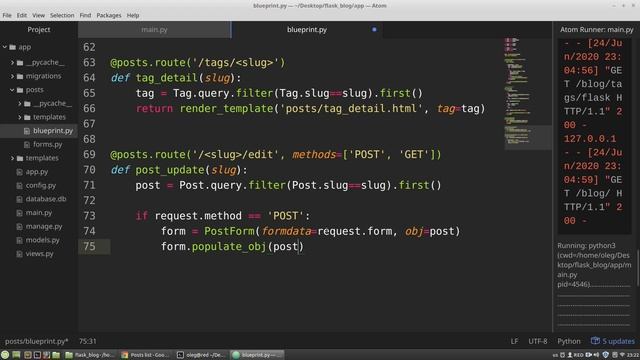Select blueprint.py in the project tree
Image resolution: width=640 pixels, height=360 pixels.
click(53, 131)
